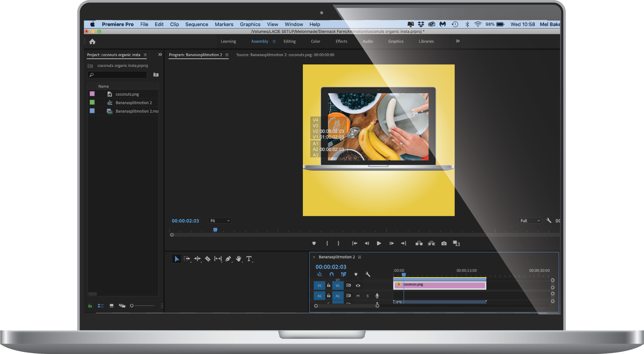Toggle Linked Selection in timeline

pos(344,275)
